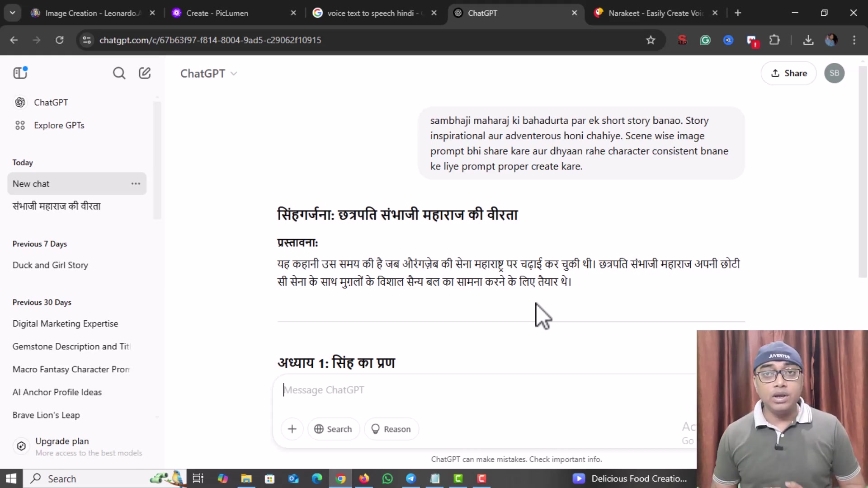This screenshot has width=868, height=488.
Task: Reload the page
Action: point(59,40)
